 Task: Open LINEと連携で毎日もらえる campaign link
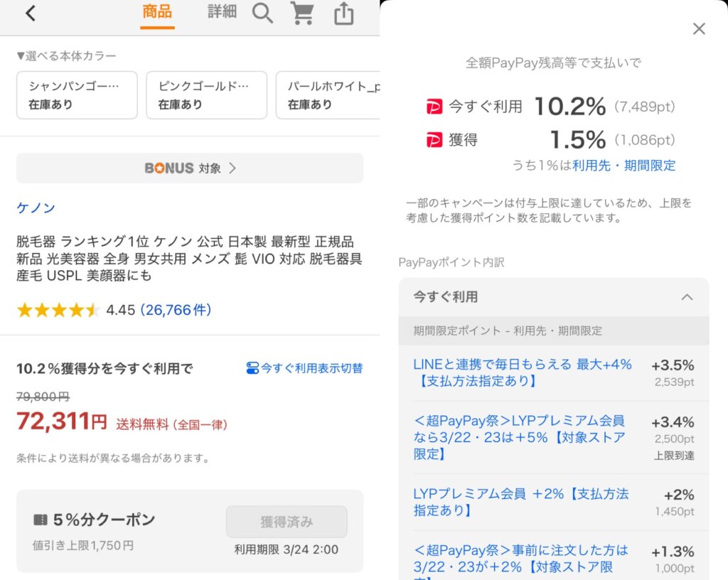pos(523,372)
